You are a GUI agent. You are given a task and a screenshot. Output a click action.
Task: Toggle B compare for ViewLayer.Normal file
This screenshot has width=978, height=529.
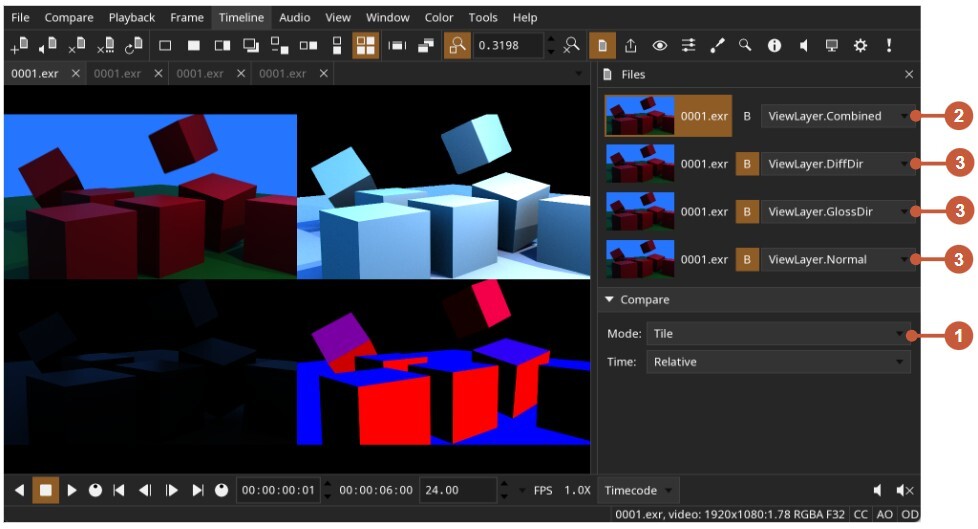[746, 260]
